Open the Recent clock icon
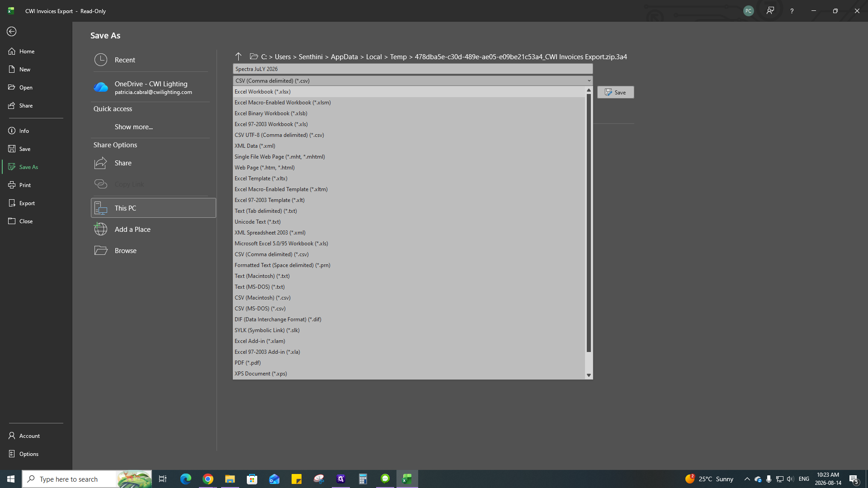This screenshot has width=868, height=488. tap(101, 60)
